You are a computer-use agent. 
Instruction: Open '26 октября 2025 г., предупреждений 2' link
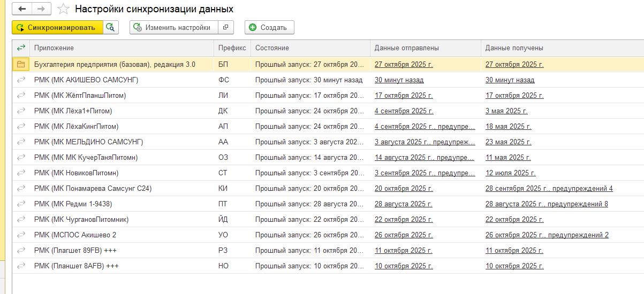[547, 235]
